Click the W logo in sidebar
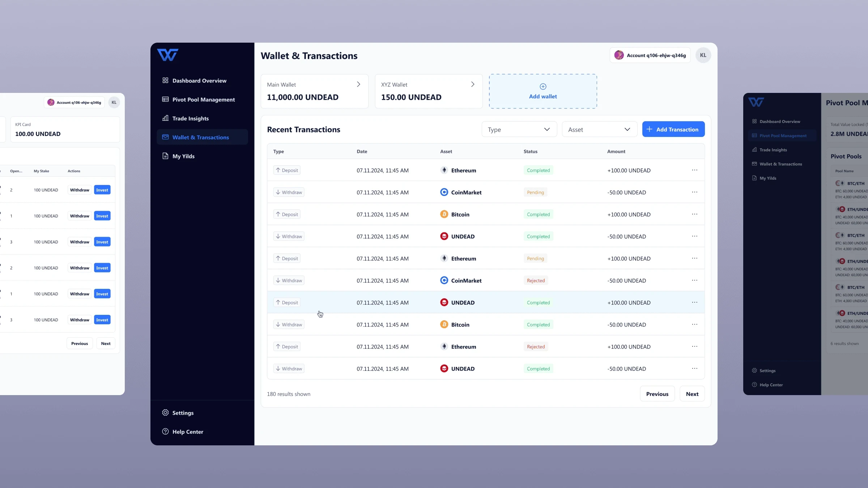This screenshot has width=868, height=488. pyautogui.click(x=168, y=55)
